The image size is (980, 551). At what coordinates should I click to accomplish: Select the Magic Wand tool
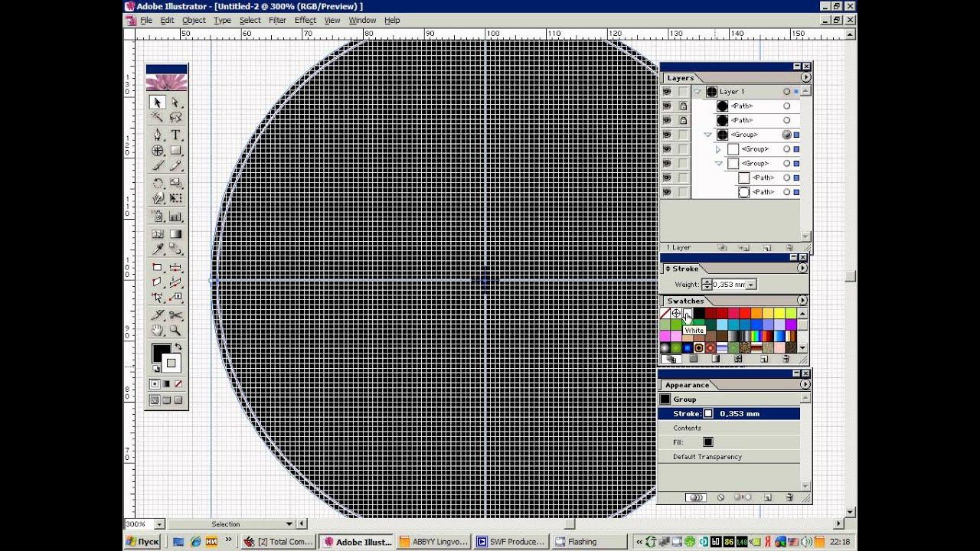[x=158, y=117]
